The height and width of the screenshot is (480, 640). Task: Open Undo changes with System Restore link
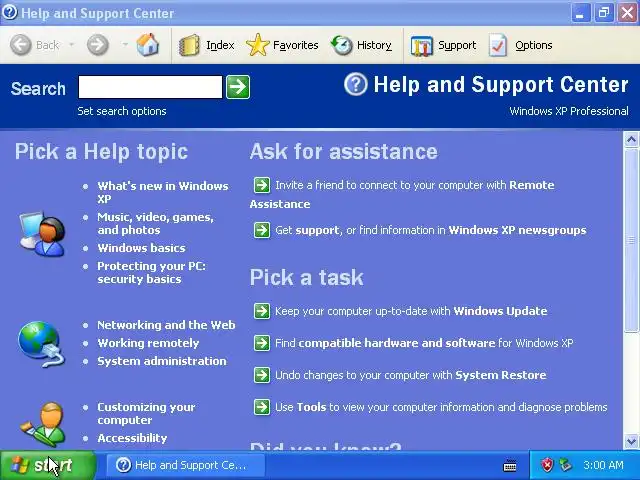(411, 375)
